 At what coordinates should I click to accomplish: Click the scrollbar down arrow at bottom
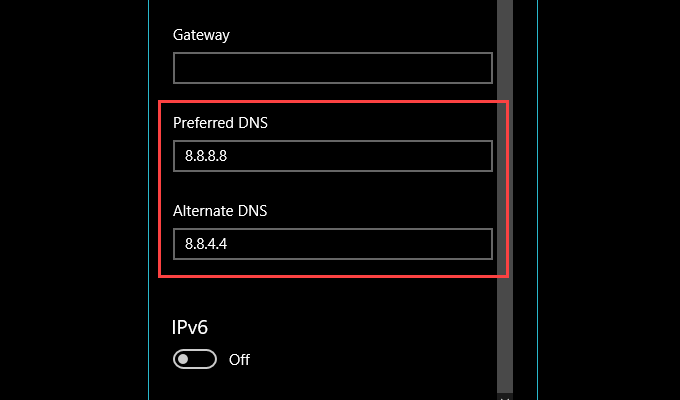(x=505, y=395)
